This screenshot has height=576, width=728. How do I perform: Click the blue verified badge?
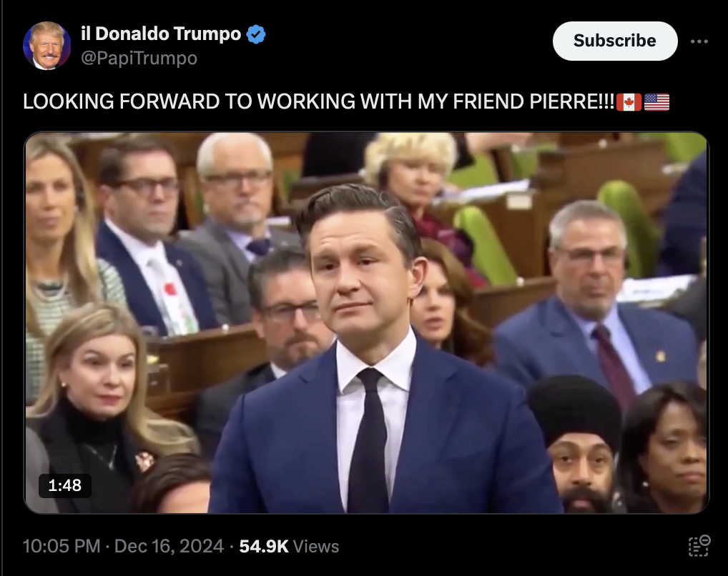[x=256, y=34]
